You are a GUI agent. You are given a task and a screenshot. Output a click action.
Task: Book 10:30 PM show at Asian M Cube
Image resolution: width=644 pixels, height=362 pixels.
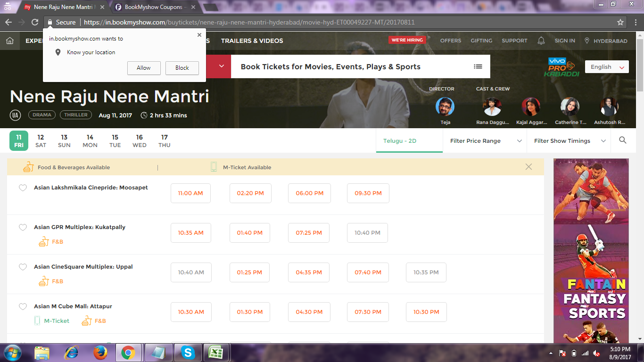point(426,312)
